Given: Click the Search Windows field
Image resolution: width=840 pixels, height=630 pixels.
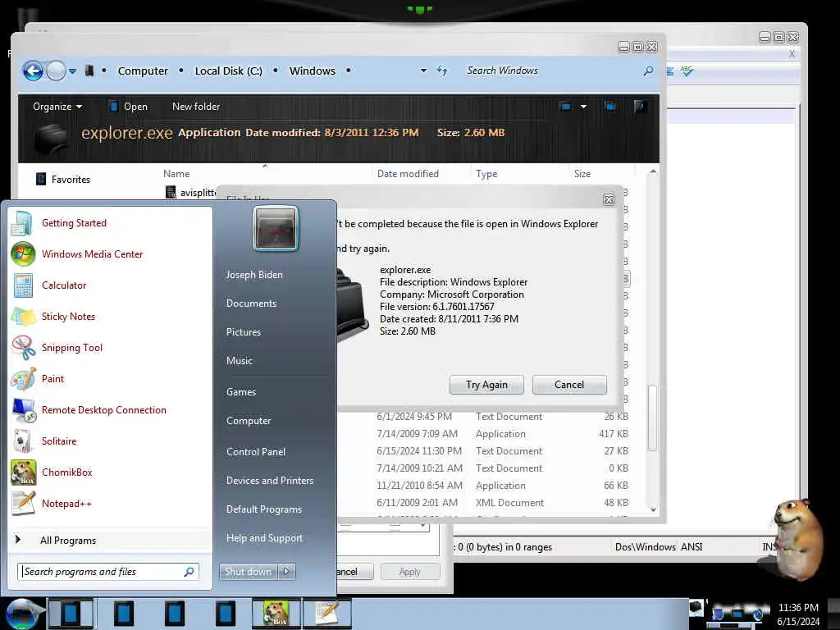Looking at the screenshot, I should pos(552,71).
